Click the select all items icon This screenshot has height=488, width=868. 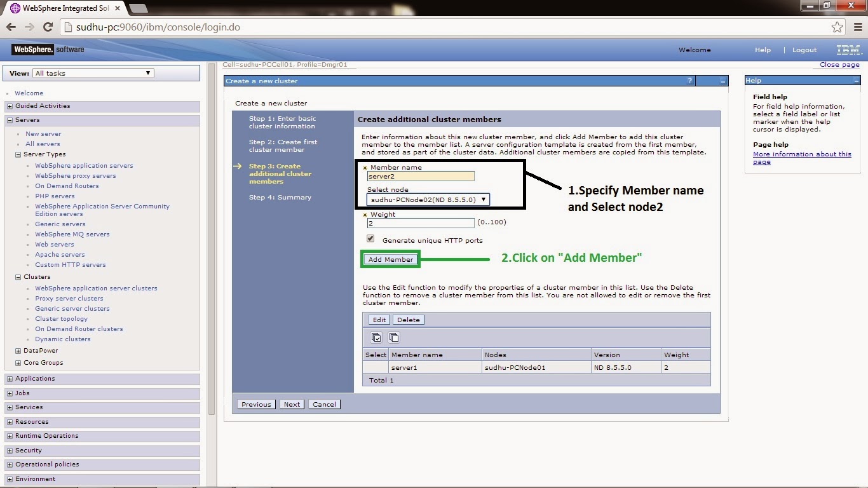point(376,337)
